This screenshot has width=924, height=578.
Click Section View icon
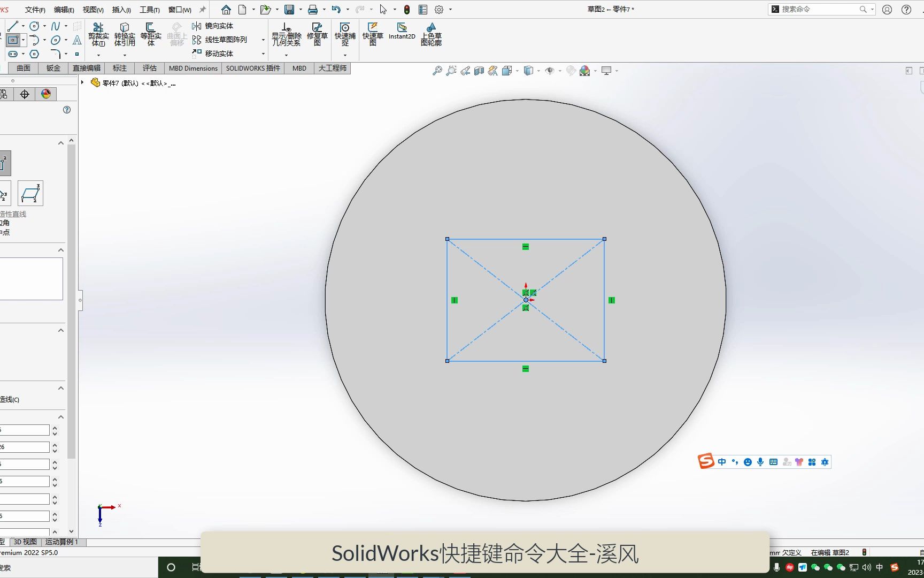(x=479, y=71)
